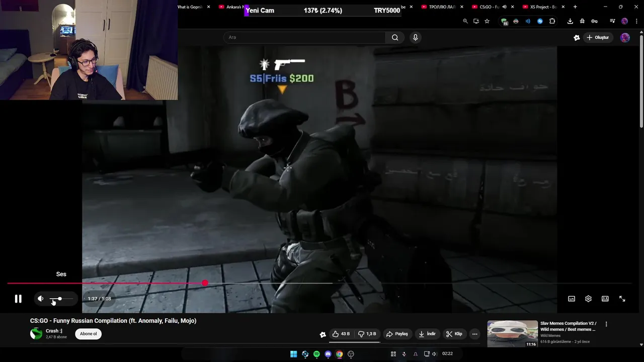
Task: Open Chrome media controls icon
Action: click(x=612, y=21)
